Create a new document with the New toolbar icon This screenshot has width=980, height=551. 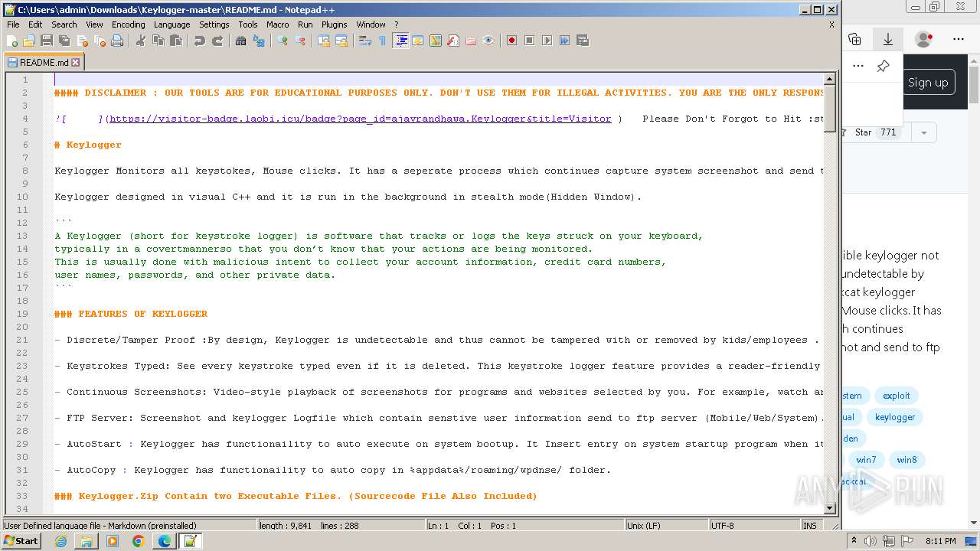pos(12,41)
